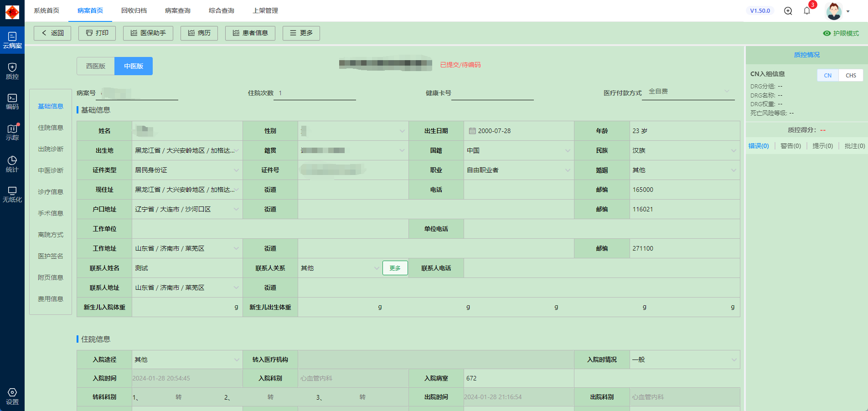Open 医疗付款方式 dropdown
The width and height of the screenshot is (868, 411).
point(688,92)
